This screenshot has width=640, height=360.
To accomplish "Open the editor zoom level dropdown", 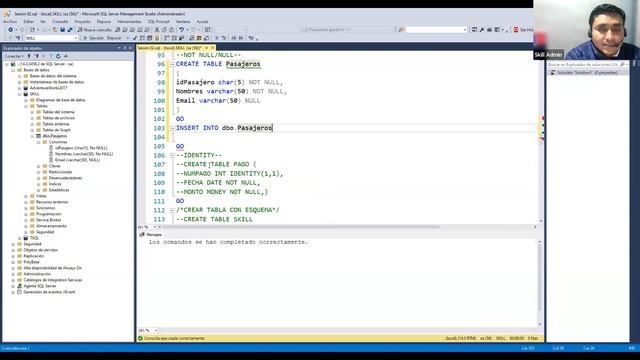I will click(155, 227).
